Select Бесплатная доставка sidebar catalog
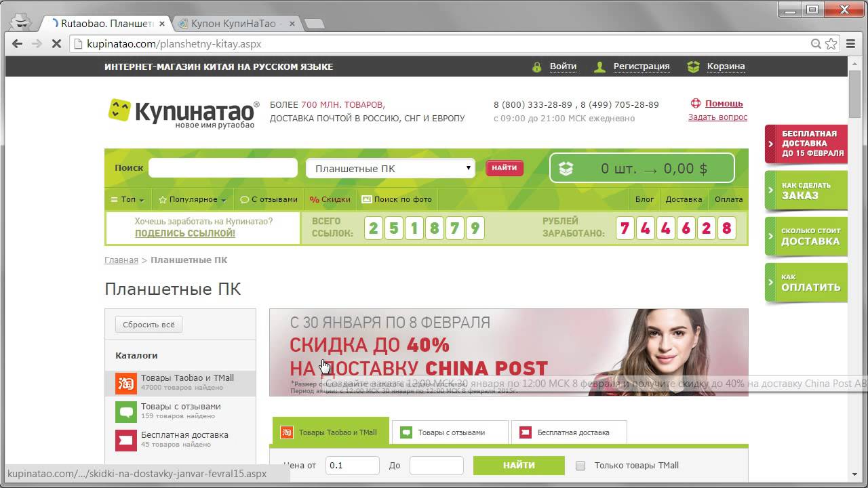This screenshot has width=868, height=488. [x=180, y=440]
